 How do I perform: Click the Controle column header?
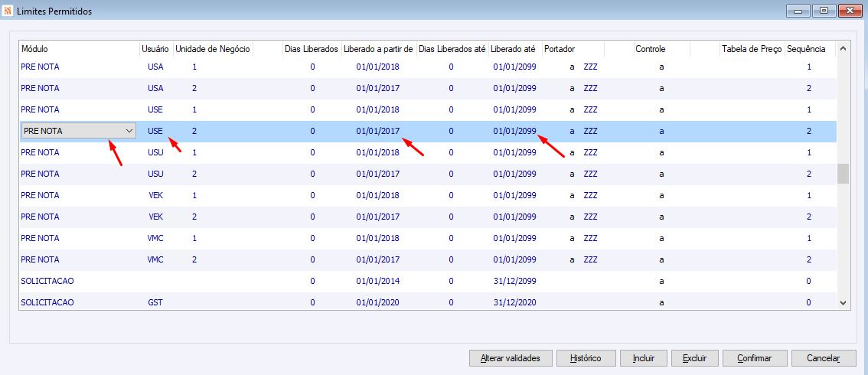tap(651, 49)
